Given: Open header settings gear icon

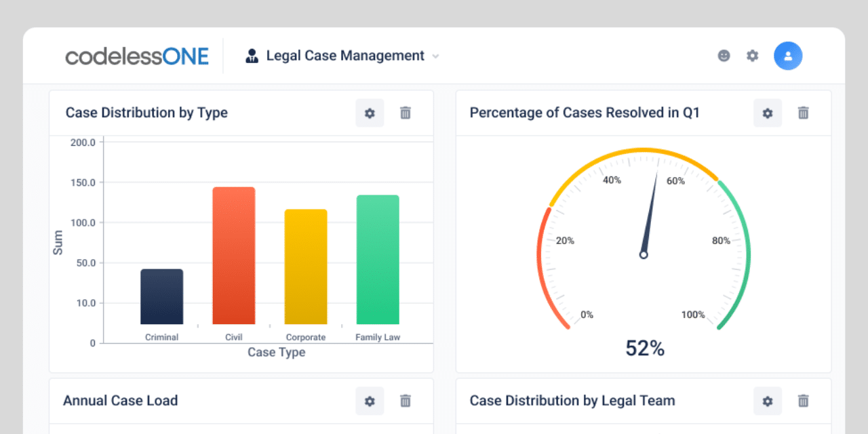Looking at the screenshot, I should (x=753, y=56).
